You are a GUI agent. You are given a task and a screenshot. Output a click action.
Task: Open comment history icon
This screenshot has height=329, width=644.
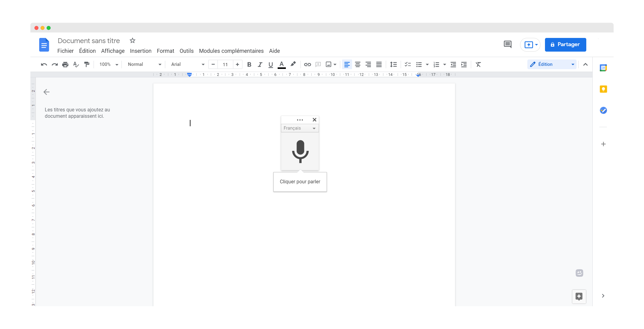tap(507, 45)
